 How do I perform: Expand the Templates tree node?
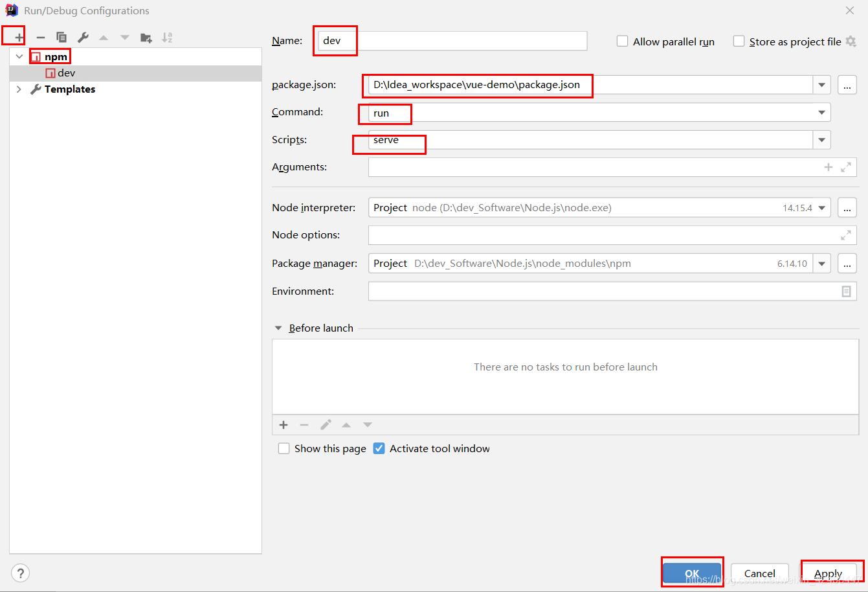coord(19,89)
